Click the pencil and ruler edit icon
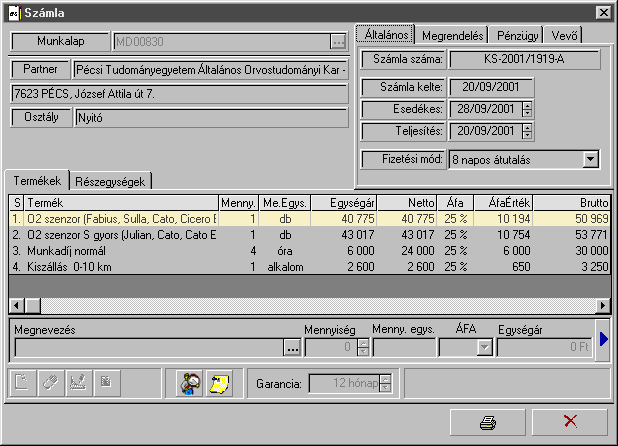This screenshot has height=446, width=618. pyautogui.click(x=78, y=383)
